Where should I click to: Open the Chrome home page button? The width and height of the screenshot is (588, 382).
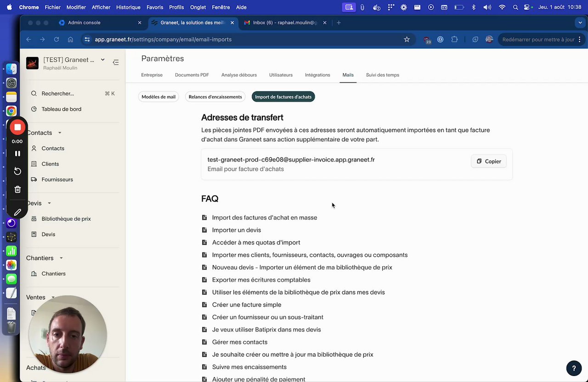[x=70, y=40]
